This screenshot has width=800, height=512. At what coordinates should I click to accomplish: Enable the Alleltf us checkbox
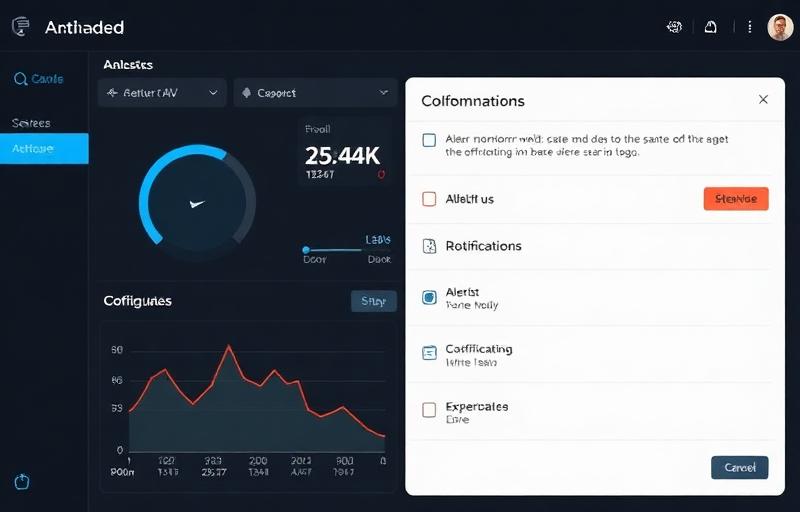(x=429, y=199)
